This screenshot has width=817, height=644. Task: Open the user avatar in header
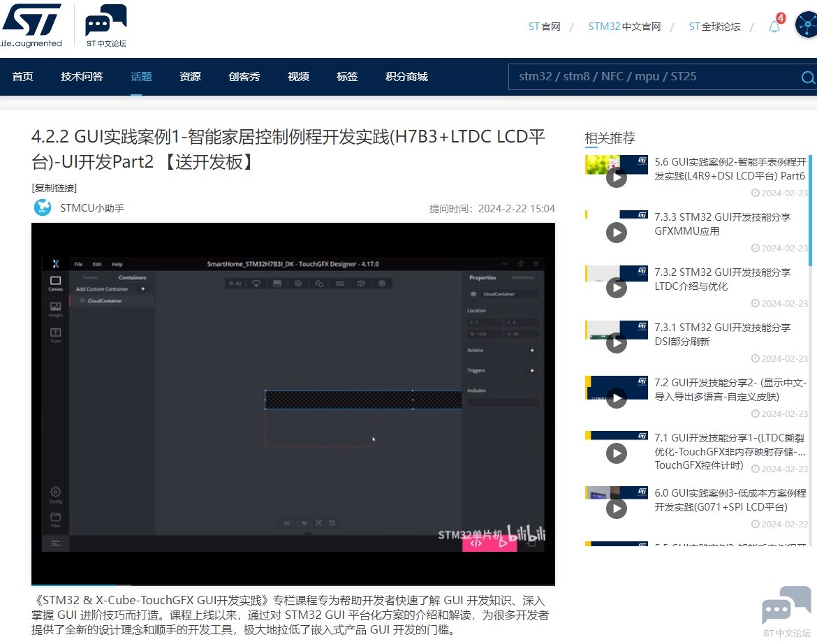[807, 24]
